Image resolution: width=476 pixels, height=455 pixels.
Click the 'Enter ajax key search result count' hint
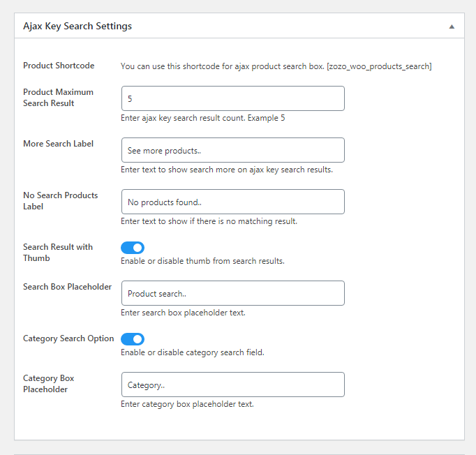203,118
